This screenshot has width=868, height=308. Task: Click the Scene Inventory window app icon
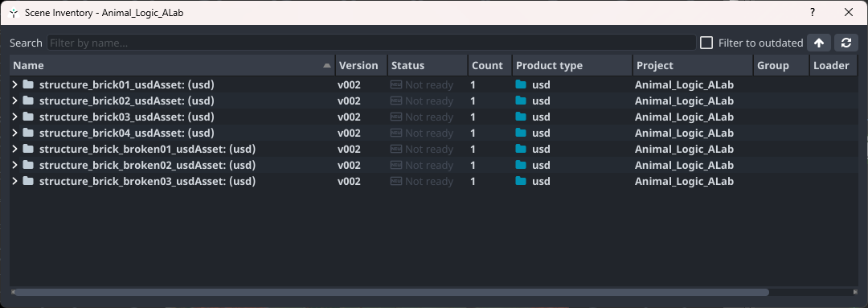[x=14, y=13]
